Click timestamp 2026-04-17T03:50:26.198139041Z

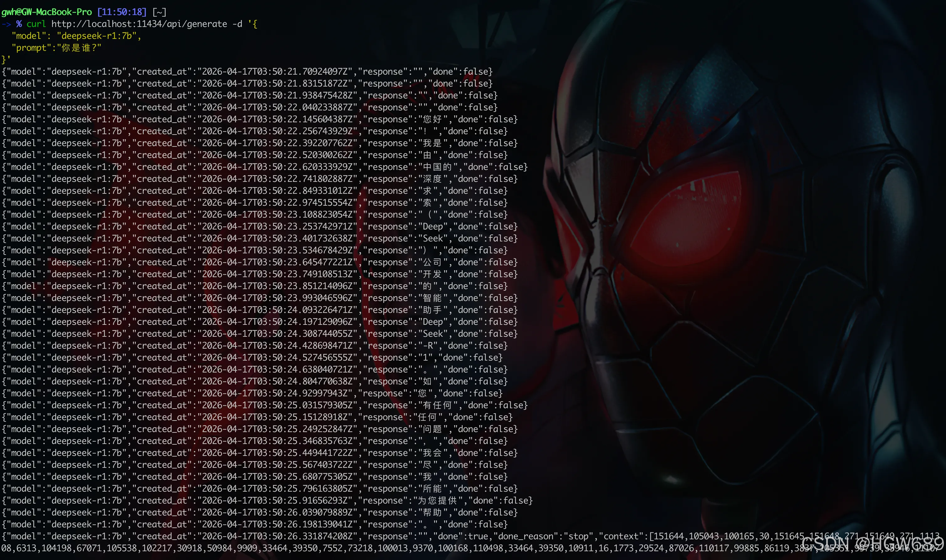277,525
